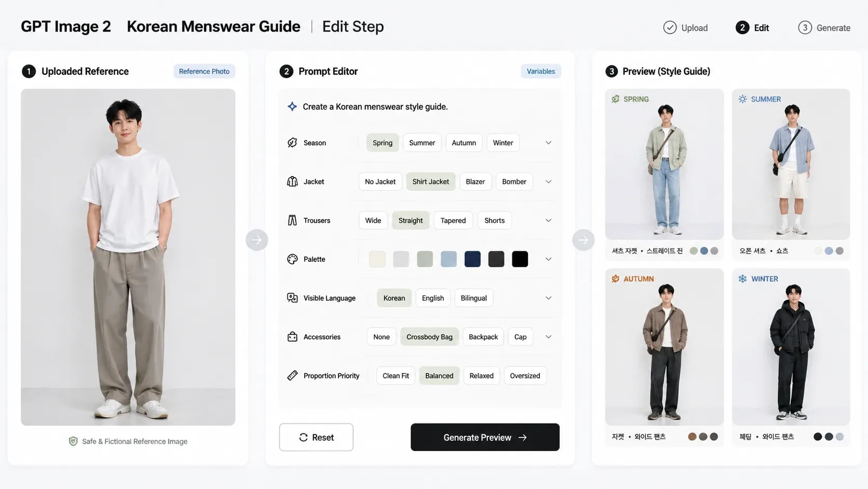Select the Autumn season option
Image resolution: width=868 pixels, height=489 pixels.
(x=464, y=142)
